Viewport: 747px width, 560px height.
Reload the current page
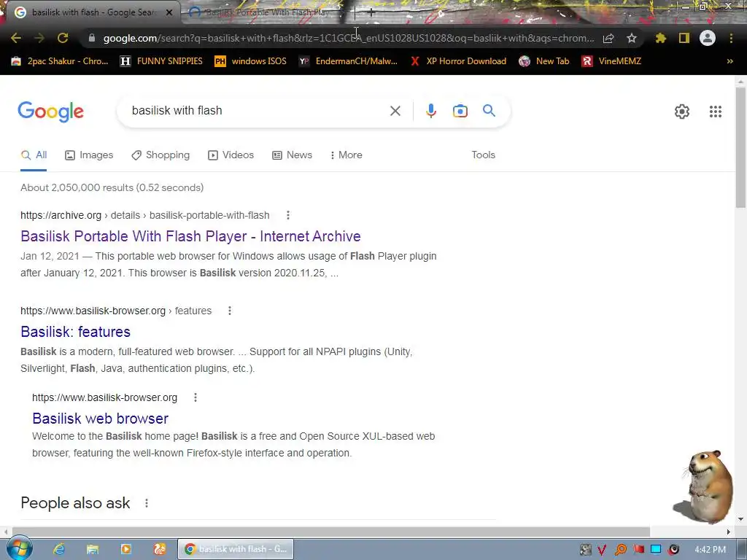(63, 38)
